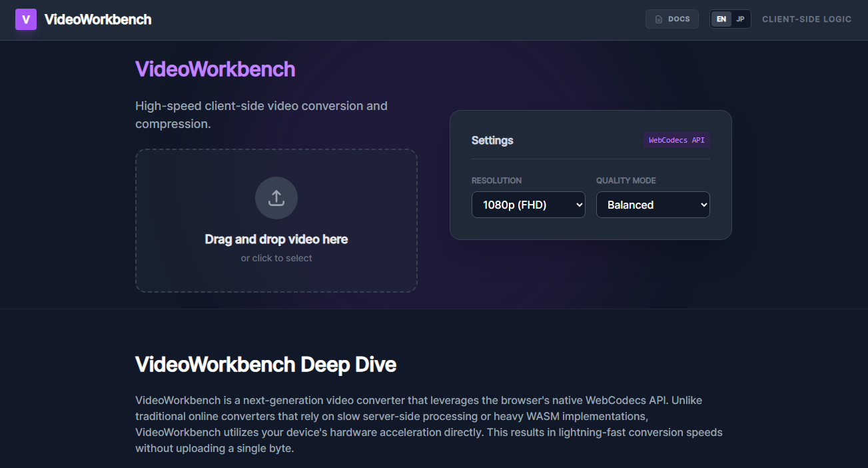
Task: Click the VideoWorkbench Deep Dive heading
Action: point(266,364)
